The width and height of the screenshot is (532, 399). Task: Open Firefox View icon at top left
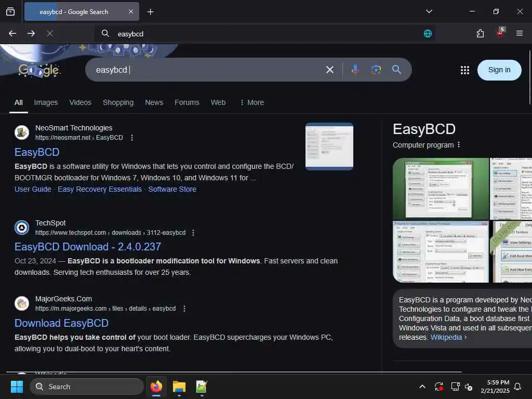10,11
